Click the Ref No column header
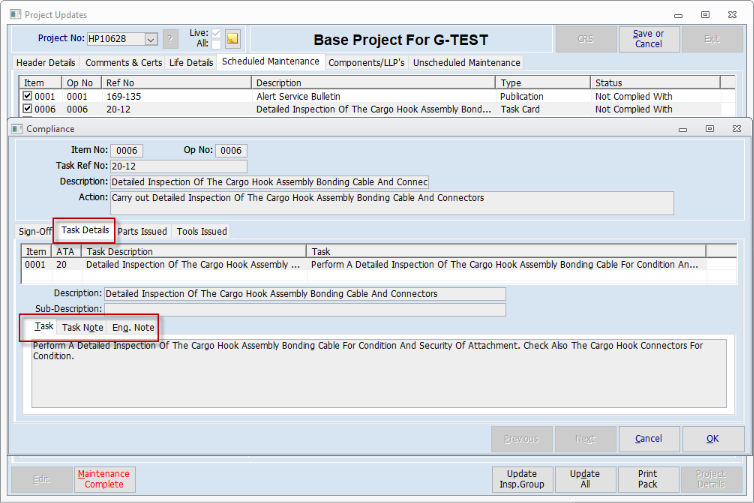 tap(176, 83)
